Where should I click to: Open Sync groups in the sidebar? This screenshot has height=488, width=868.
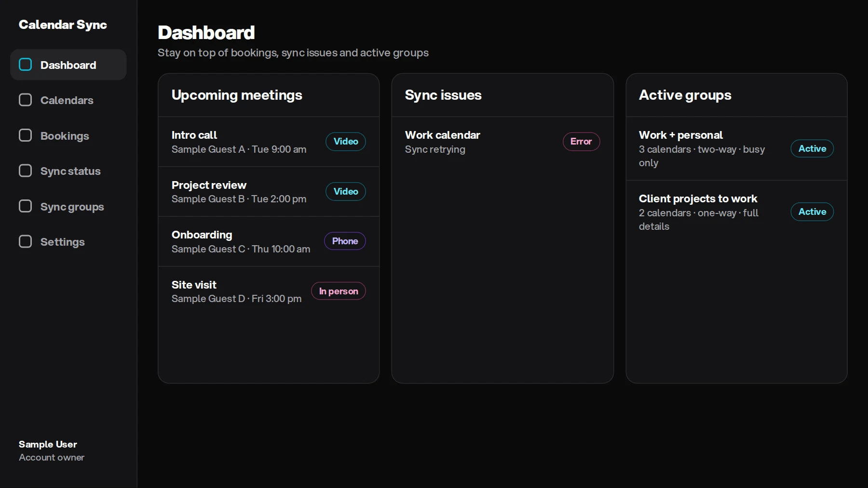coord(68,207)
